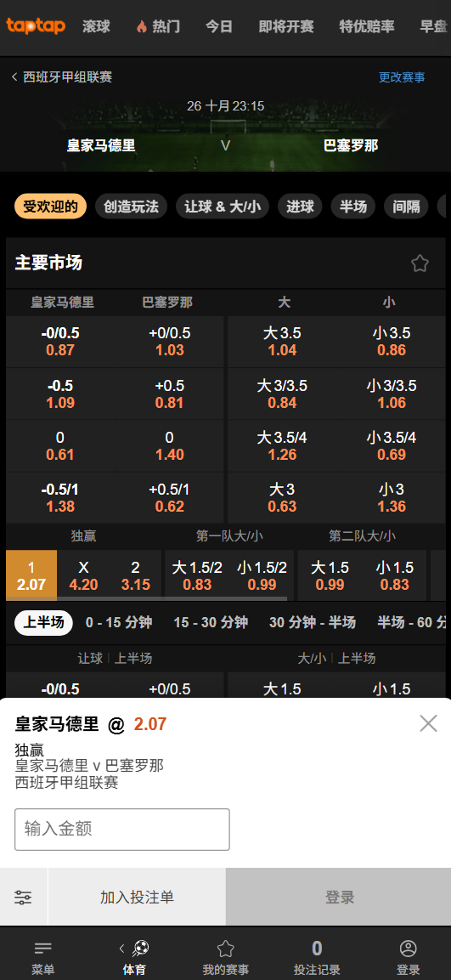Viewport: 451px width, 980px height.
Task: Click the 登录 button in bet slip
Action: pos(339,898)
